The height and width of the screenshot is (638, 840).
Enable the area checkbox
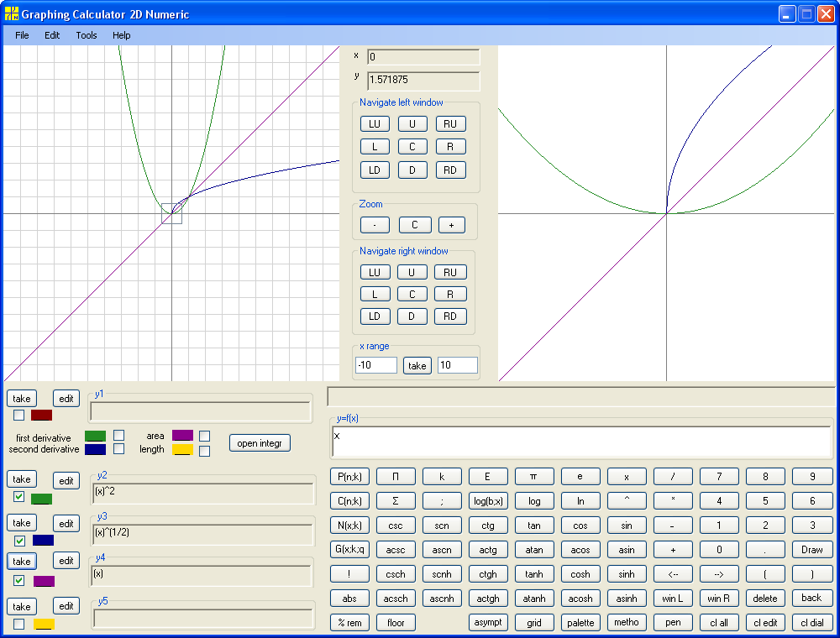pyautogui.click(x=204, y=437)
